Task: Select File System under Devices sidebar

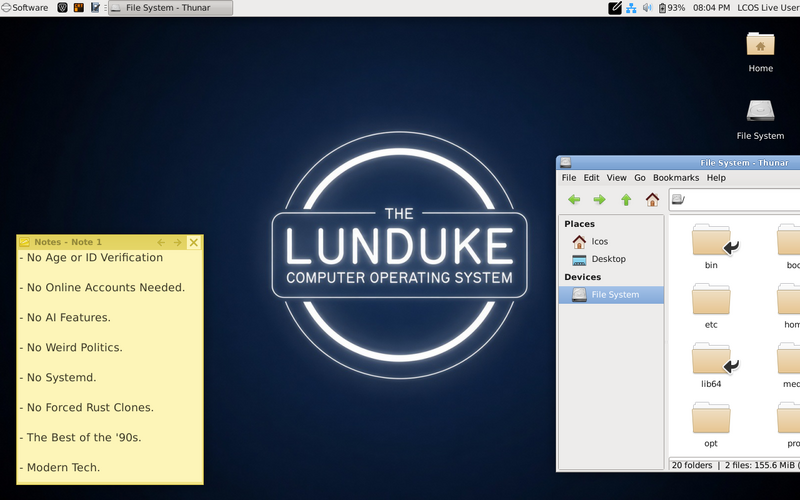Action: [611, 294]
